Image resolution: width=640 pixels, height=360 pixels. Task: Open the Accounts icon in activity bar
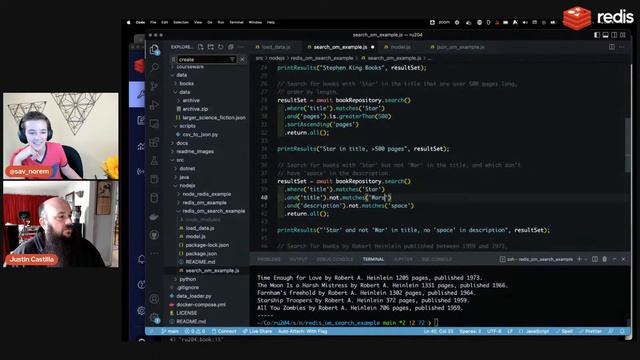[x=154, y=299]
